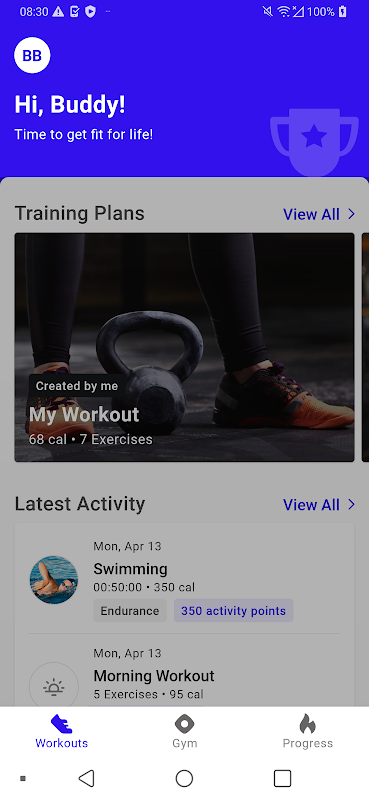Open the BB profile avatar
This screenshot has width=369, height=800.
[32, 55]
